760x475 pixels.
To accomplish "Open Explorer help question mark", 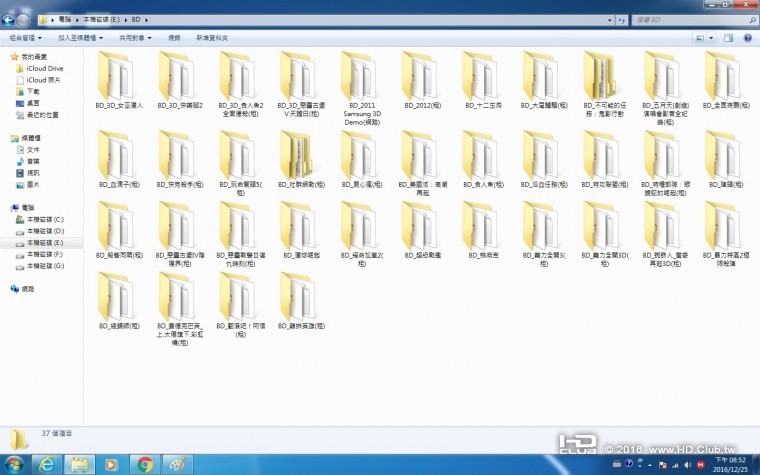I will coord(747,38).
